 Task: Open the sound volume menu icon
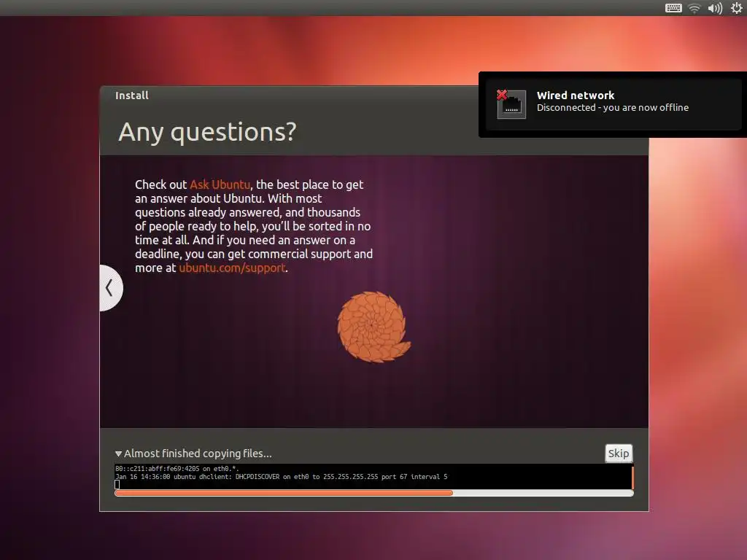click(x=715, y=8)
